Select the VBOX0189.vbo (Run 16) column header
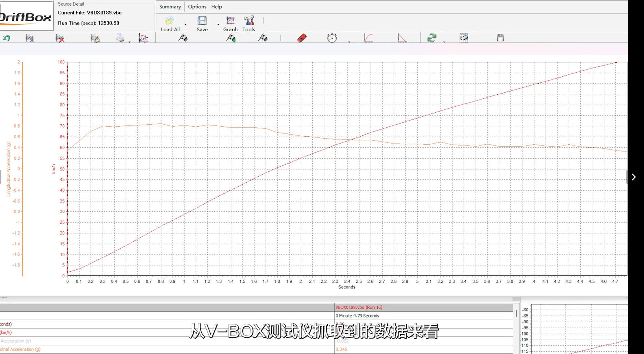The width and height of the screenshot is (644, 354). pos(359,307)
